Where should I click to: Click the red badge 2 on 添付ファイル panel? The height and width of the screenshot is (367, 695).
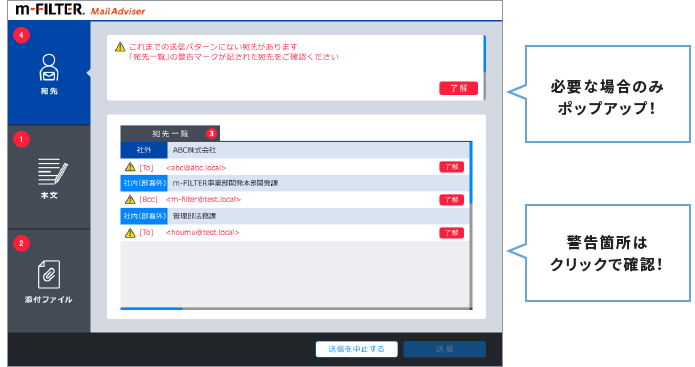click(x=21, y=243)
